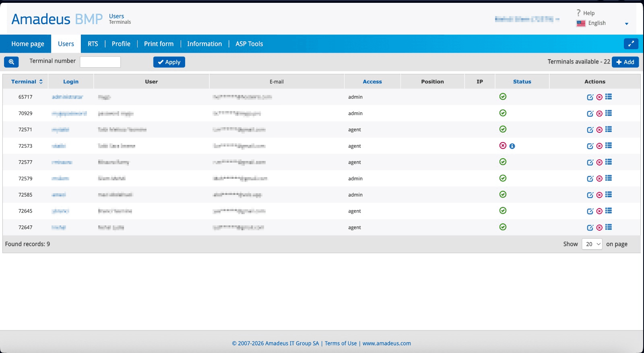Screen dimensions: 644x353
Task: Click the Terminals breadcrumb text in header
Action: click(x=120, y=22)
